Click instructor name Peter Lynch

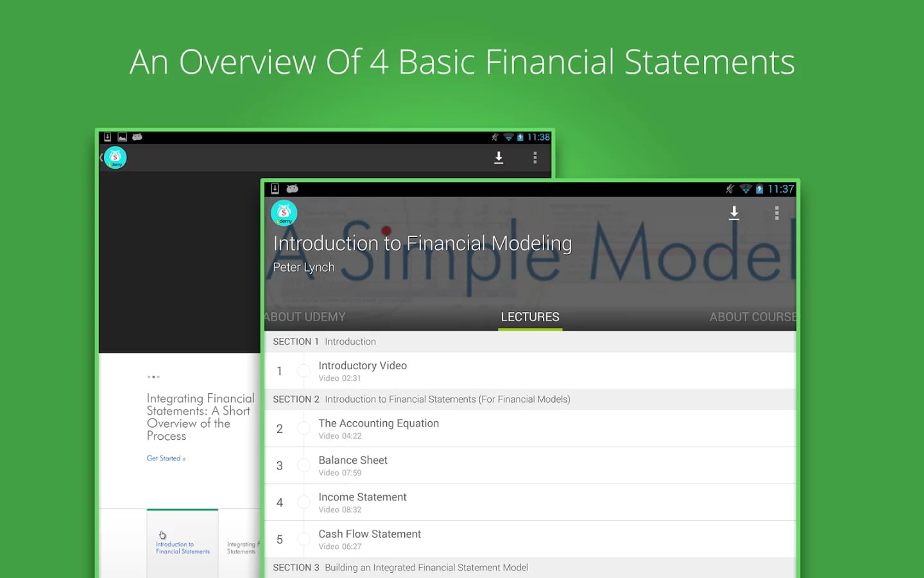304,267
